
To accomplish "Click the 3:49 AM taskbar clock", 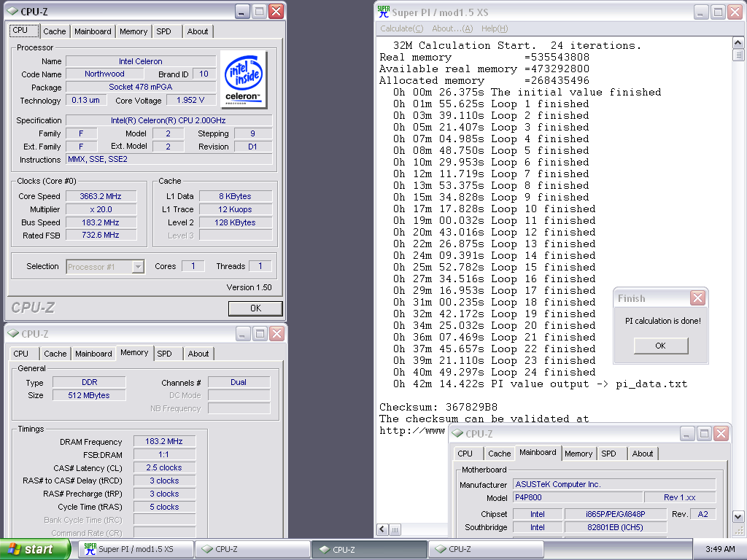I will 720,549.
